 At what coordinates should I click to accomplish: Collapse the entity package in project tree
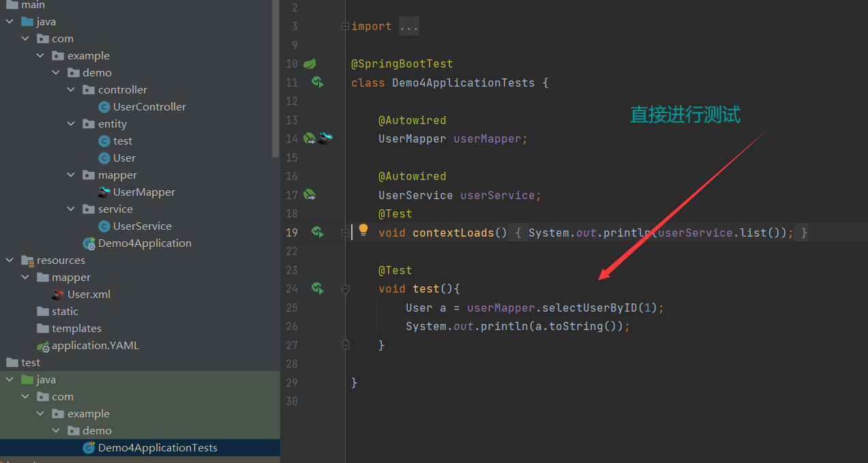click(71, 123)
